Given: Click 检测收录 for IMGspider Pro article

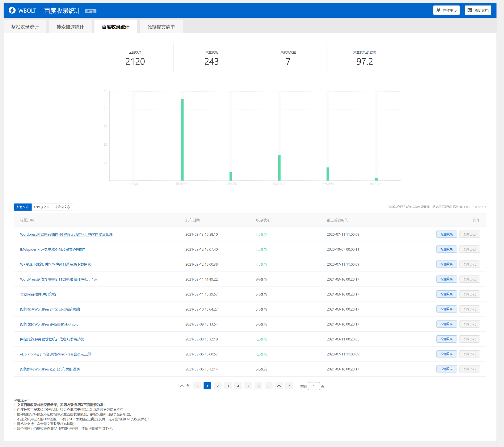Looking at the screenshot, I should coord(446,249).
